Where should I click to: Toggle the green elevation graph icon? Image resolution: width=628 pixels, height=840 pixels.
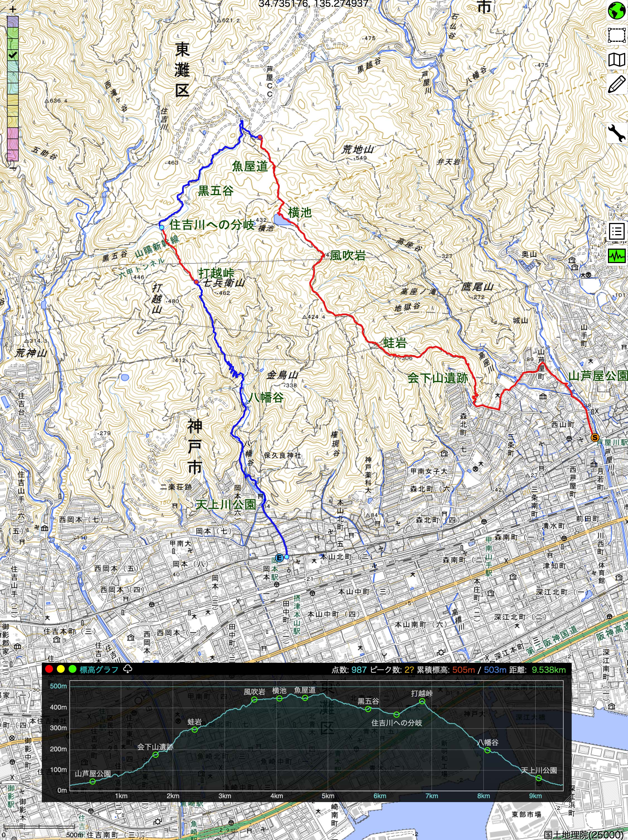[617, 256]
